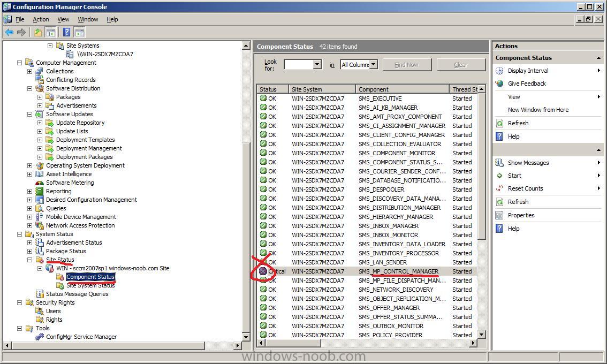Collapse the Component Status actions section
607x364 pixels.
click(x=598, y=58)
